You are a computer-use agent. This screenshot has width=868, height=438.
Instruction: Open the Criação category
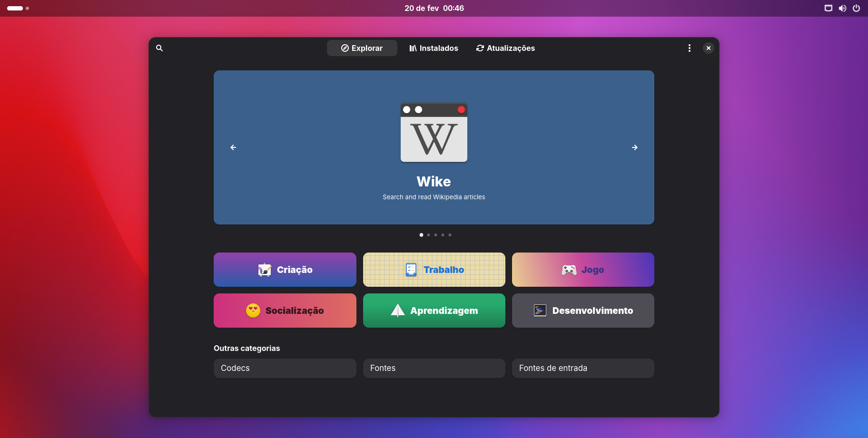(x=285, y=270)
